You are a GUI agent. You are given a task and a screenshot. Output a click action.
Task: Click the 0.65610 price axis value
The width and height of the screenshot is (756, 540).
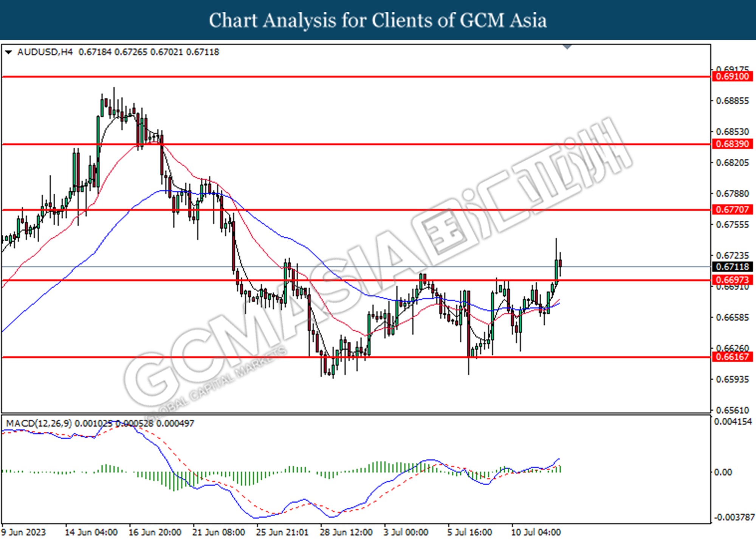(732, 410)
